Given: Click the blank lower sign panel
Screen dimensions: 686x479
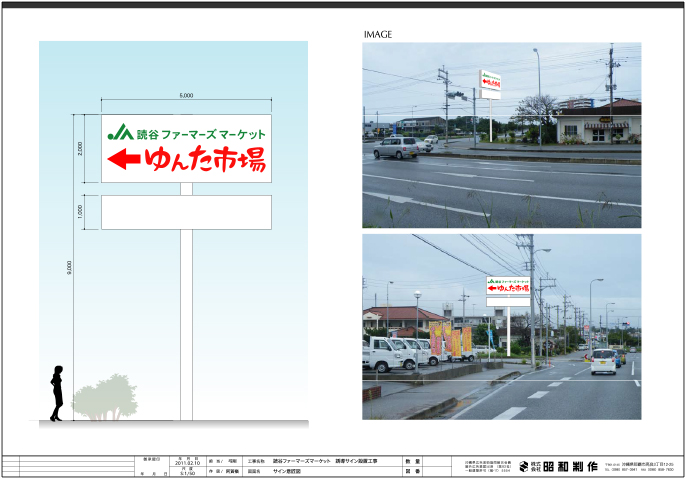Looking at the screenshot, I should (x=186, y=212).
